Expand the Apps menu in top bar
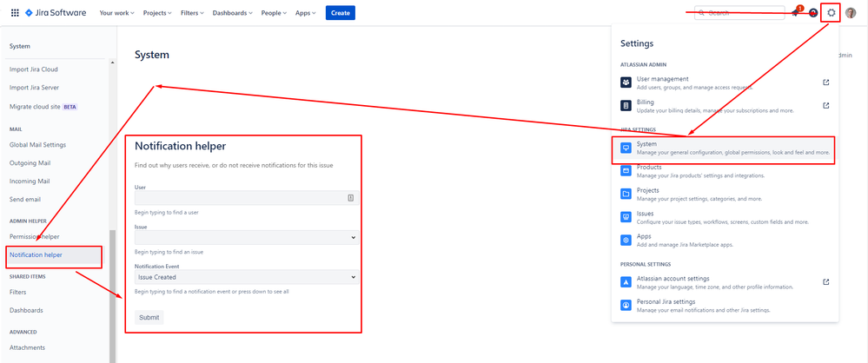Image resolution: width=868 pixels, height=363 pixels. coord(306,13)
